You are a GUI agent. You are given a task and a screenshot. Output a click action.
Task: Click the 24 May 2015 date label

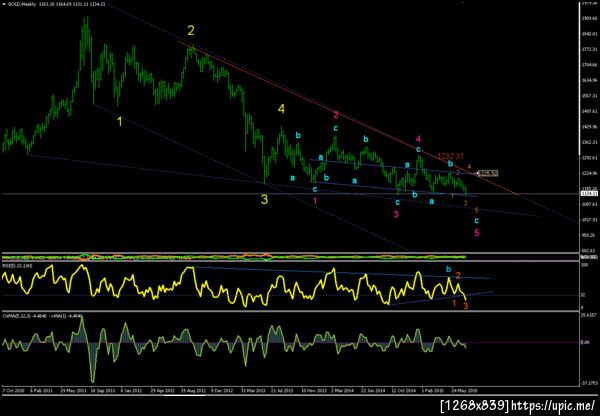(465, 391)
